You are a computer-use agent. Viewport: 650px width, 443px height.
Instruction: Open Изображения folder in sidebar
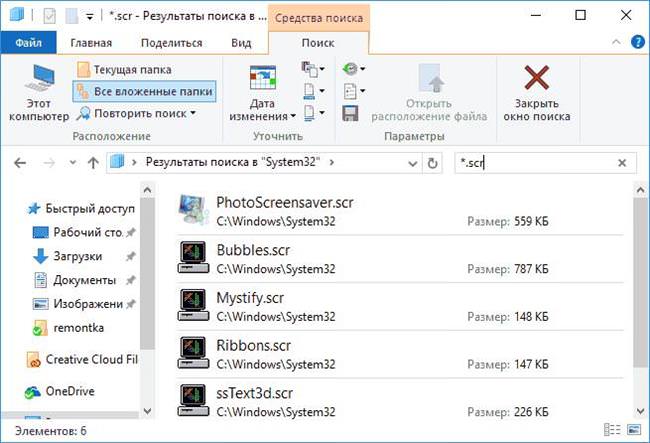tap(85, 304)
